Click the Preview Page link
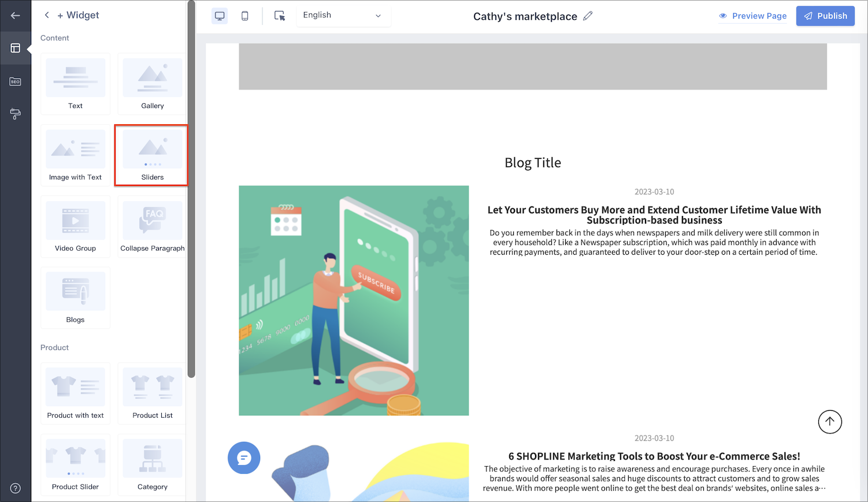Viewport: 868px width, 502px height. click(753, 16)
